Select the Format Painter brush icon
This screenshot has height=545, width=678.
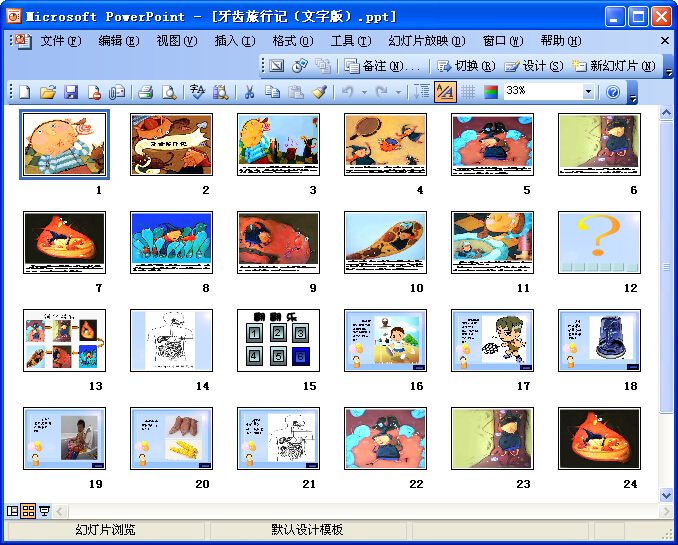pos(319,92)
